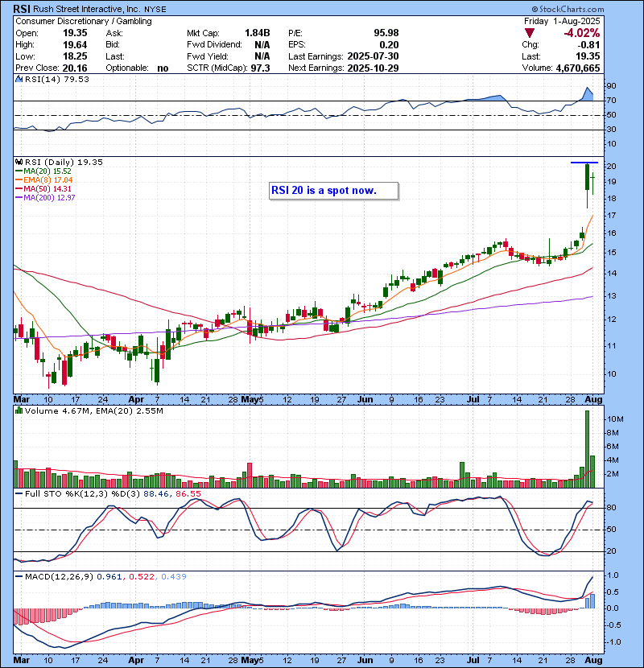The image size is (644, 668).
Task: Click the SCTR (MidCap) value 97.3
Action: pos(260,68)
